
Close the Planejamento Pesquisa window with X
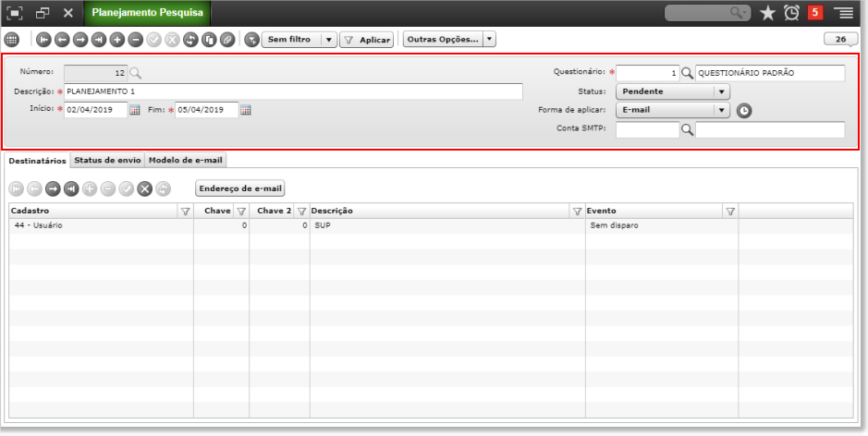pos(68,13)
